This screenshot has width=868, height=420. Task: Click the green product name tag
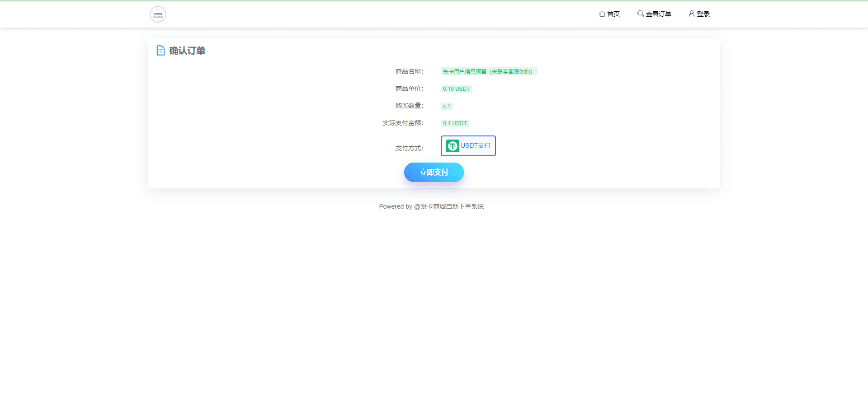(488, 72)
